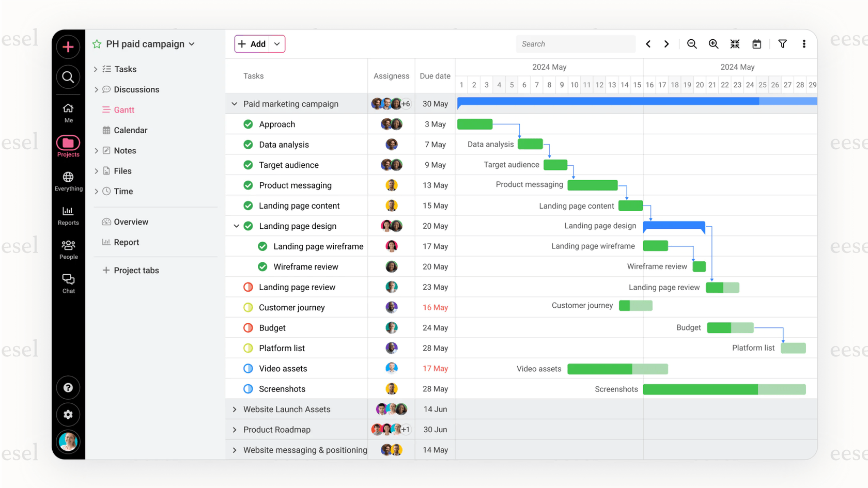
Task: Click the zoom-in icon above the Gantt chart
Action: (714, 44)
